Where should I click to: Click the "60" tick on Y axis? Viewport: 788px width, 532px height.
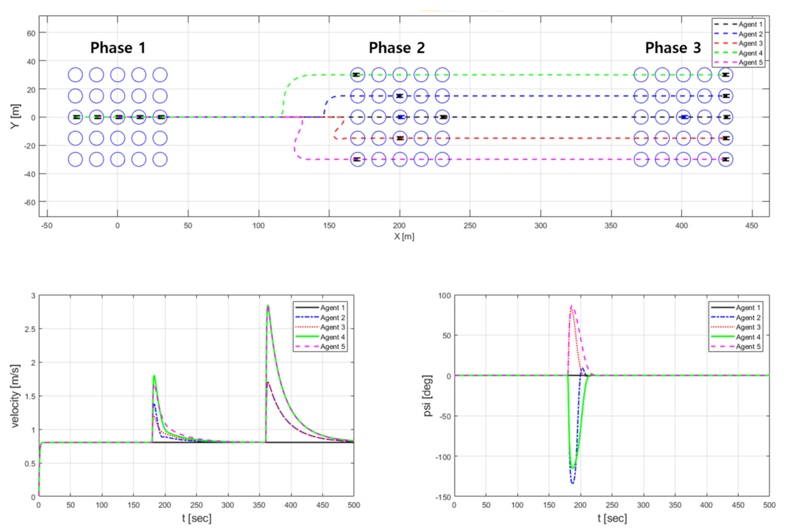(x=31, y=33)
